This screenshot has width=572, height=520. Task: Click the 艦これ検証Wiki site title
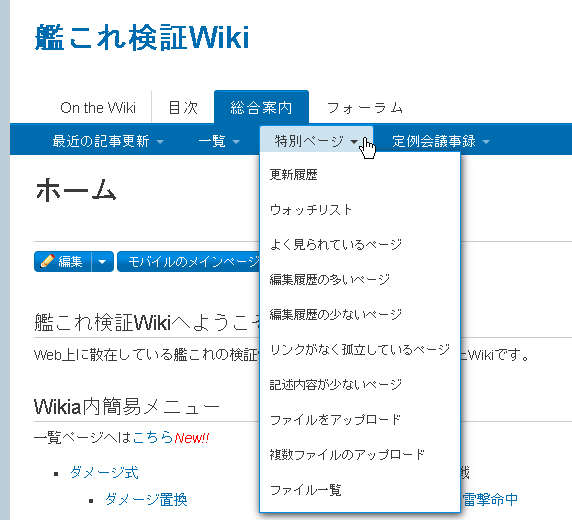tap(142, 38)
